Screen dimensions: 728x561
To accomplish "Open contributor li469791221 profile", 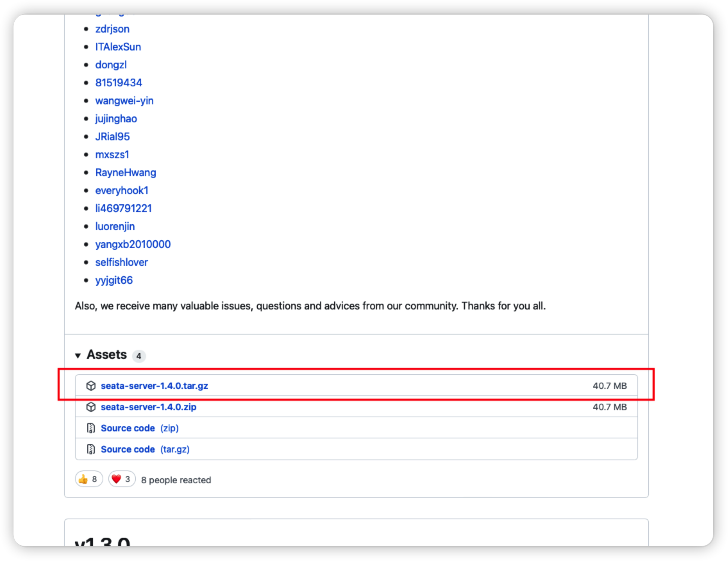I will click(x=123, y=208).
